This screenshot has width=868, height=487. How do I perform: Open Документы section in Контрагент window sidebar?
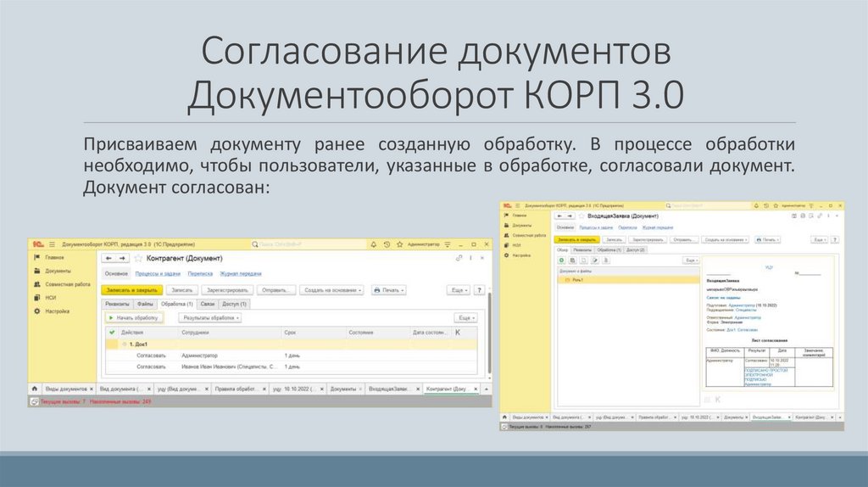(x=58, y=271)
